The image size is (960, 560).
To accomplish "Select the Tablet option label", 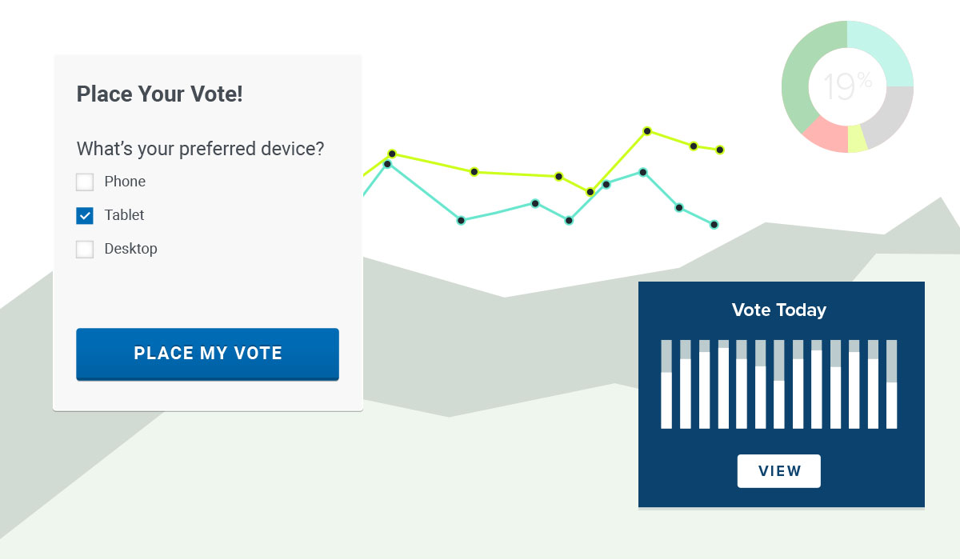I will click(125, 215).
